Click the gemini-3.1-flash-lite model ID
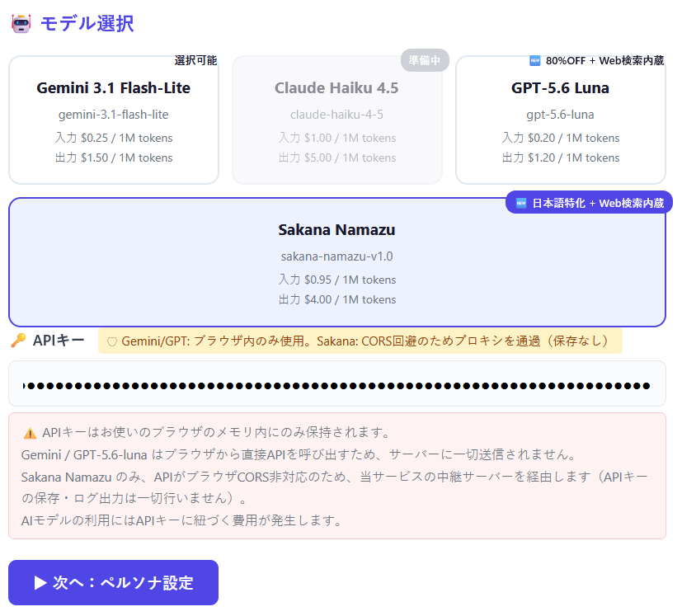Image resolution: width=682 pixels, height=616 pixels. pyautogui.click(x=114, y=115)
